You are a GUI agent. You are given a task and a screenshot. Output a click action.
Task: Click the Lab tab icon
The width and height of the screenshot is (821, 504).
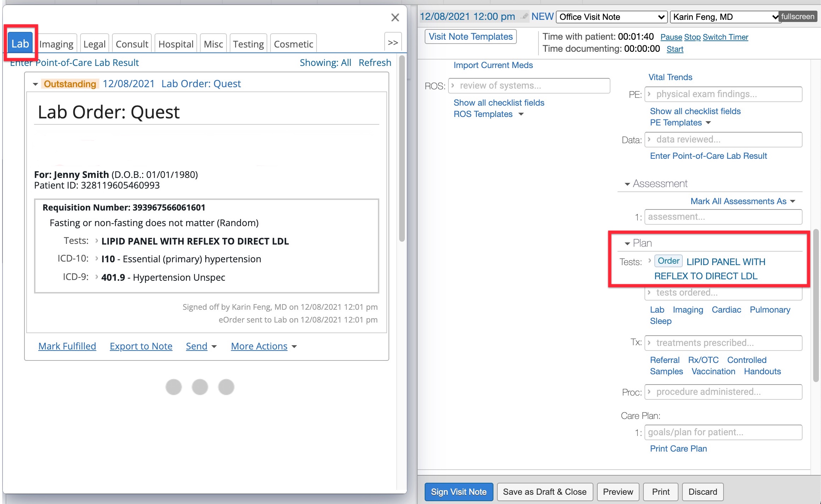click(19, 43)
